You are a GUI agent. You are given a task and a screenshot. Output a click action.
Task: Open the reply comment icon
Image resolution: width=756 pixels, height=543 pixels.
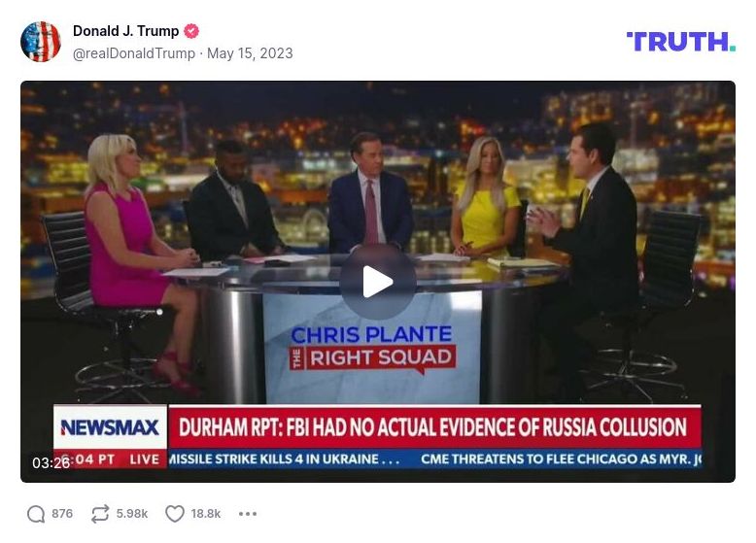click(x=36, y=514)
